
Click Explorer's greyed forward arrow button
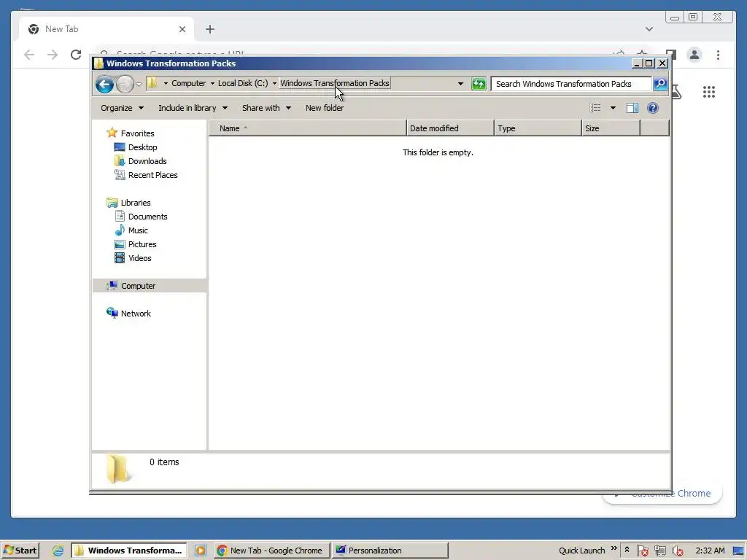point(125,85)
